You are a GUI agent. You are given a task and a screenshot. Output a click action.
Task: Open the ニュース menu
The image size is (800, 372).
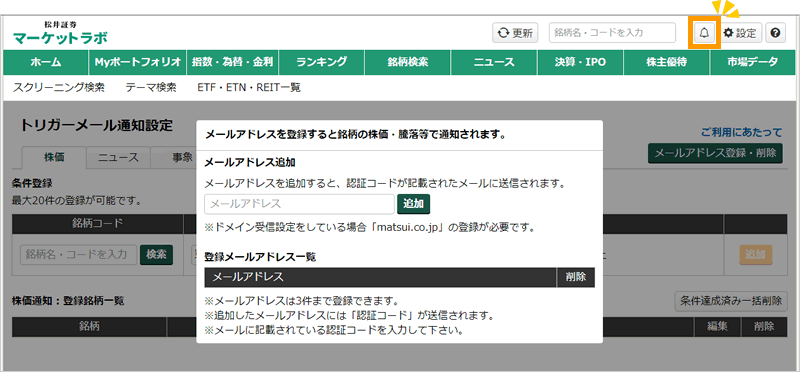pyautogui.click(x=494, y=62)
